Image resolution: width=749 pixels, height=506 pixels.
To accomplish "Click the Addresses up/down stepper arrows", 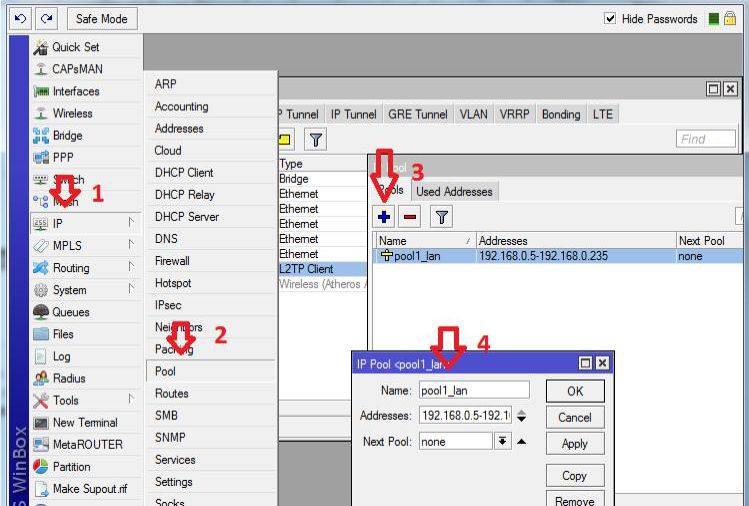I will (x=522, y=416).
